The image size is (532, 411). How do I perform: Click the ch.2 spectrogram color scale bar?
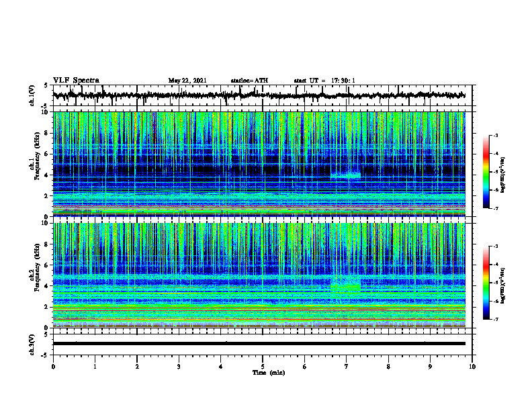click(x=486, y=283)
